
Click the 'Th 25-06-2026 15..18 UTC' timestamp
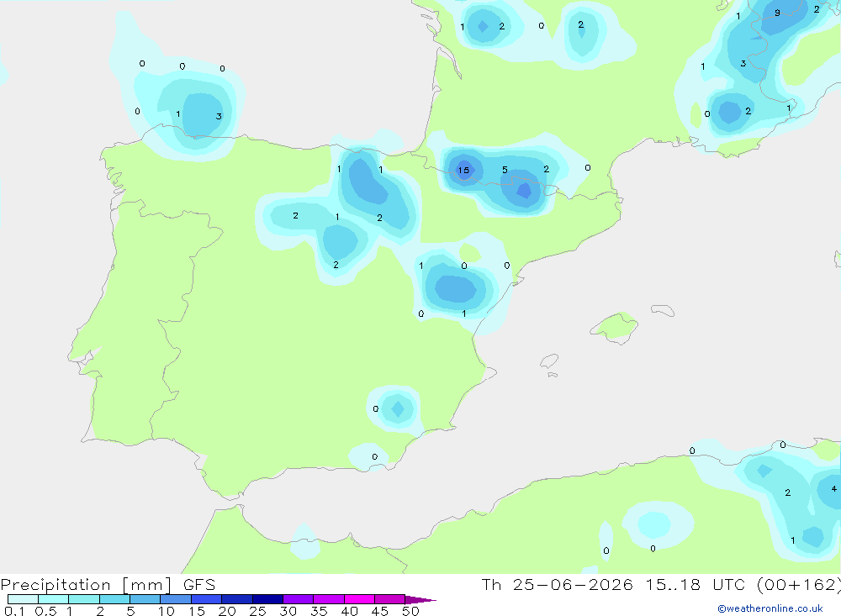(616, 585)
